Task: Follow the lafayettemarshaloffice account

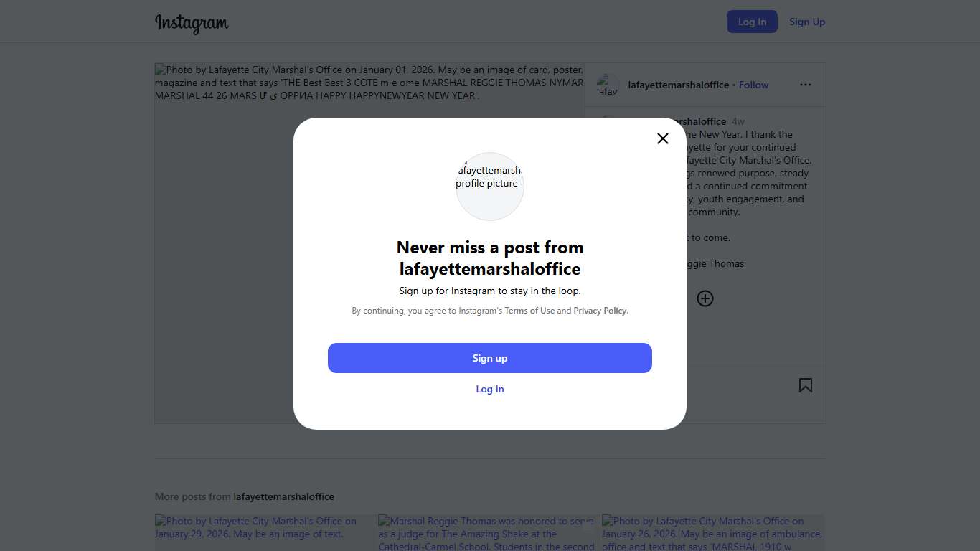Action: [x=753, y=85]
